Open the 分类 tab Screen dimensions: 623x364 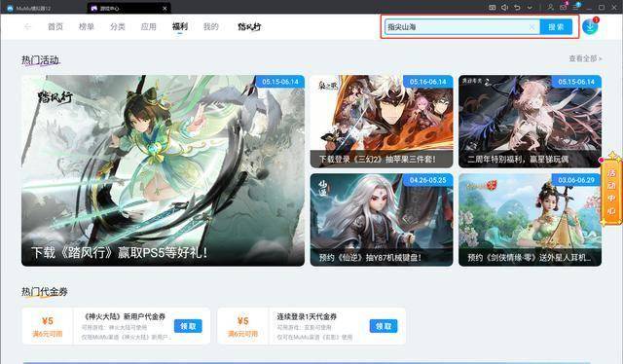pyautogui.click(x=118, y=26)
